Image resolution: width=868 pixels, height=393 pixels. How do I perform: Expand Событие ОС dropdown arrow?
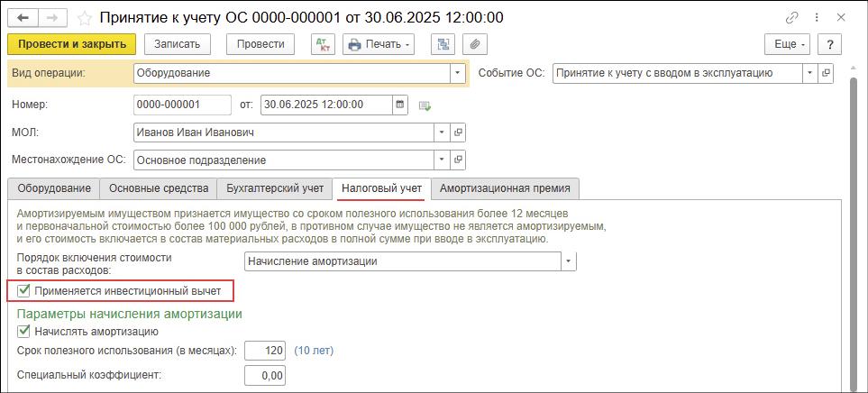point(809,73)
